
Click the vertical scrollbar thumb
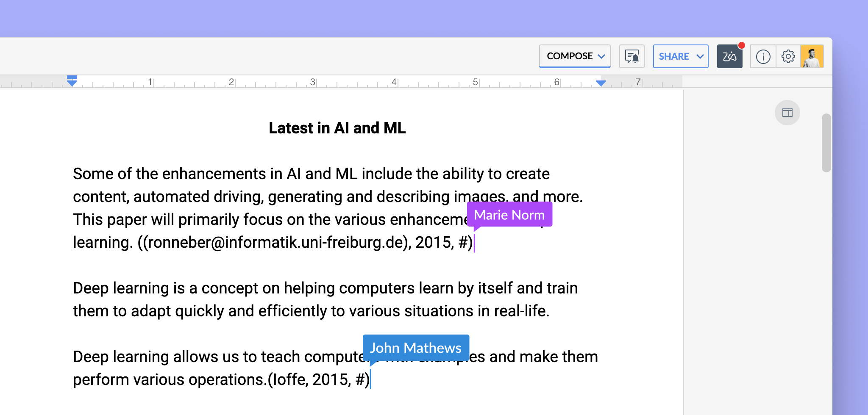click(826, 143)
